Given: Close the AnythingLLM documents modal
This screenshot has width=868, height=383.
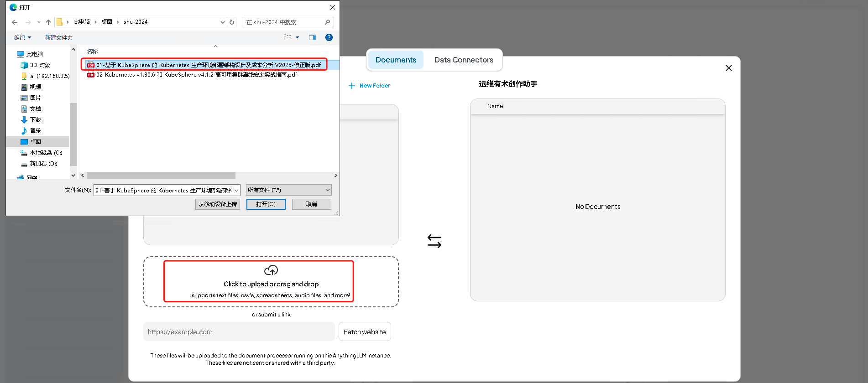Looking at the screenshot, I should pos(729,68).
